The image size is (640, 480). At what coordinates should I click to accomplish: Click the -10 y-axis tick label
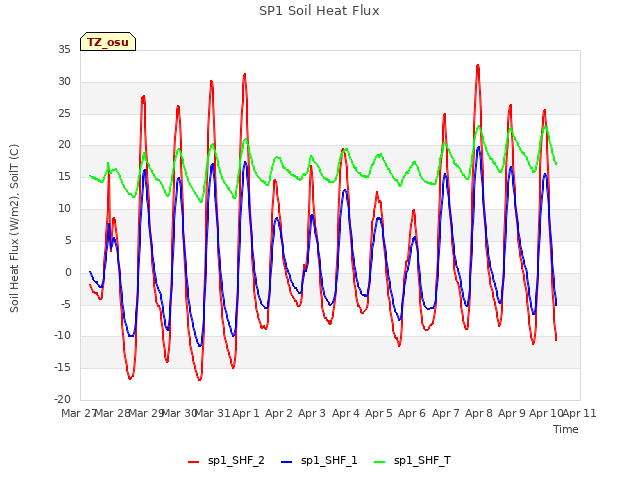pos(63,336)
